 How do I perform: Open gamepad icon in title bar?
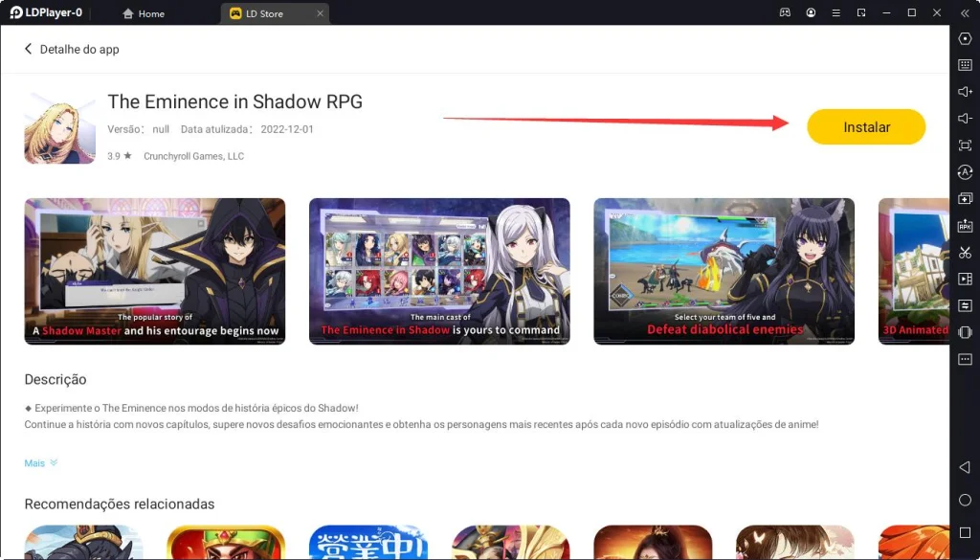[785, 12]
